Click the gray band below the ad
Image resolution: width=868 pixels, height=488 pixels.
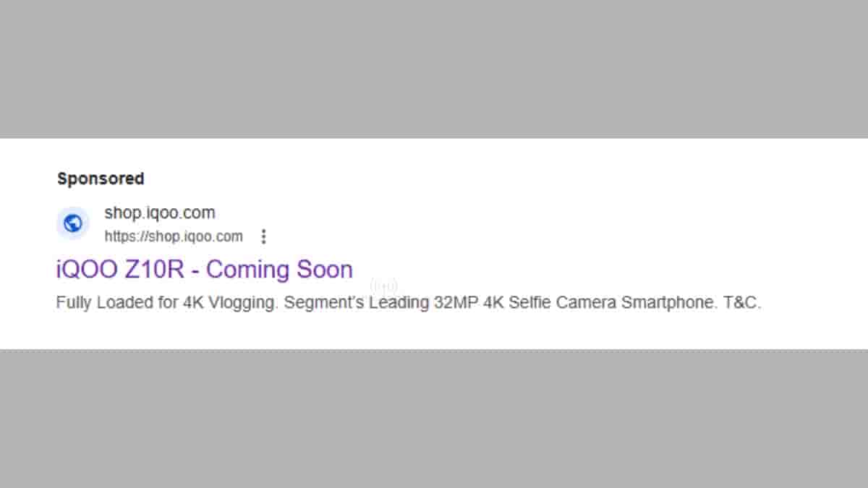434,419
